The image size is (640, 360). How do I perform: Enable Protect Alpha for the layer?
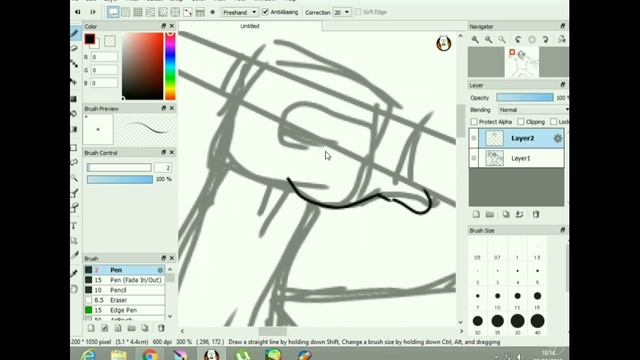(x=474, y=122)
